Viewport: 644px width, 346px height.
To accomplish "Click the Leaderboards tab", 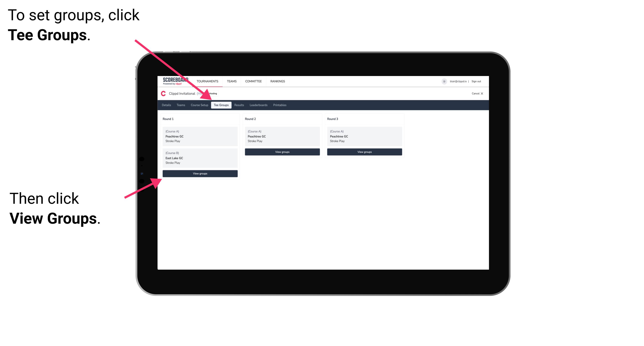I will [x=258, y=105].
